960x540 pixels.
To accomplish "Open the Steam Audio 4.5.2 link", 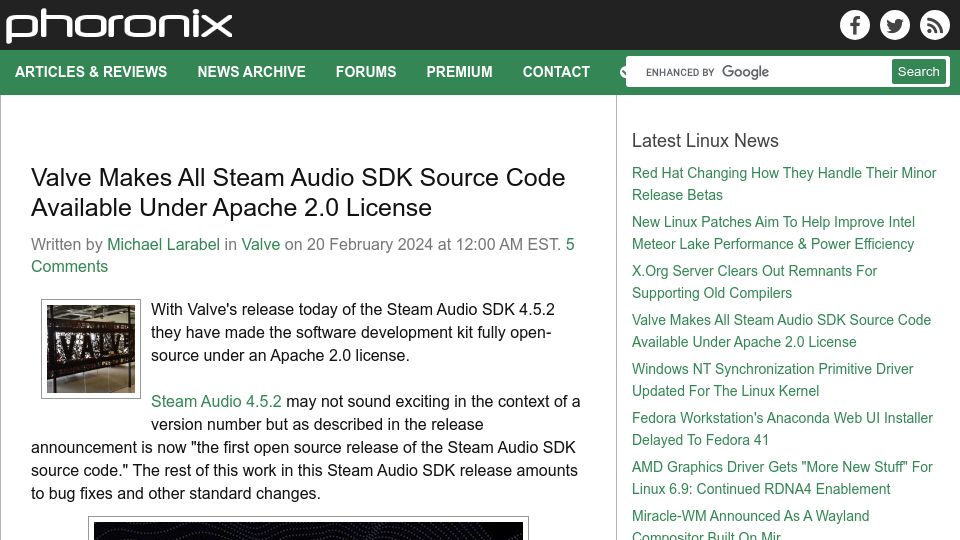I will (x=216, y=401).
